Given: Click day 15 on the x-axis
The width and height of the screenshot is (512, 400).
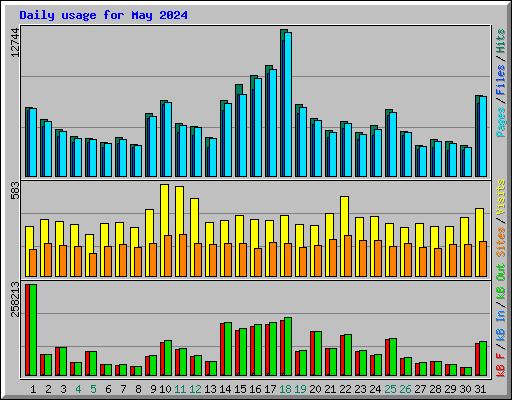Looking at the screenshot, I should point(240,389).
